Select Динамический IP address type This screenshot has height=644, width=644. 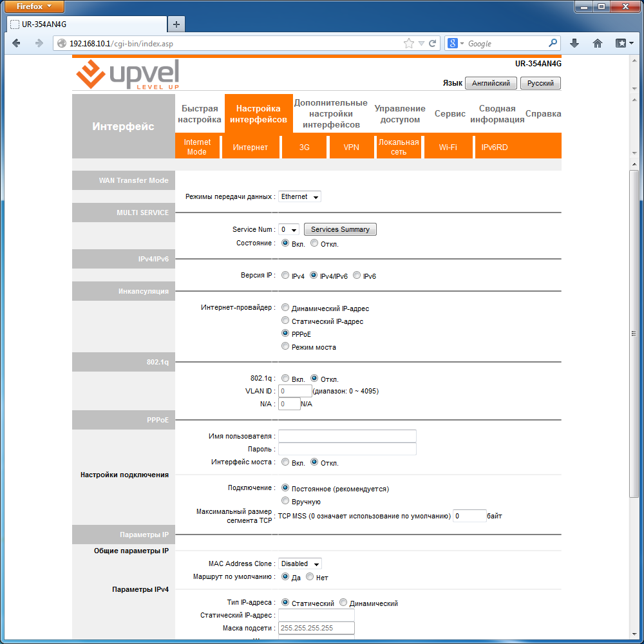[343, 603]
